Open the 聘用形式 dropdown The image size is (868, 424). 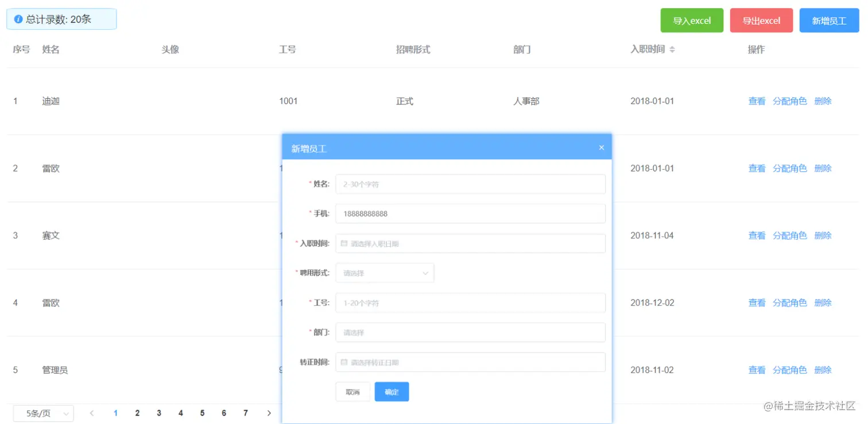(385, 273)
